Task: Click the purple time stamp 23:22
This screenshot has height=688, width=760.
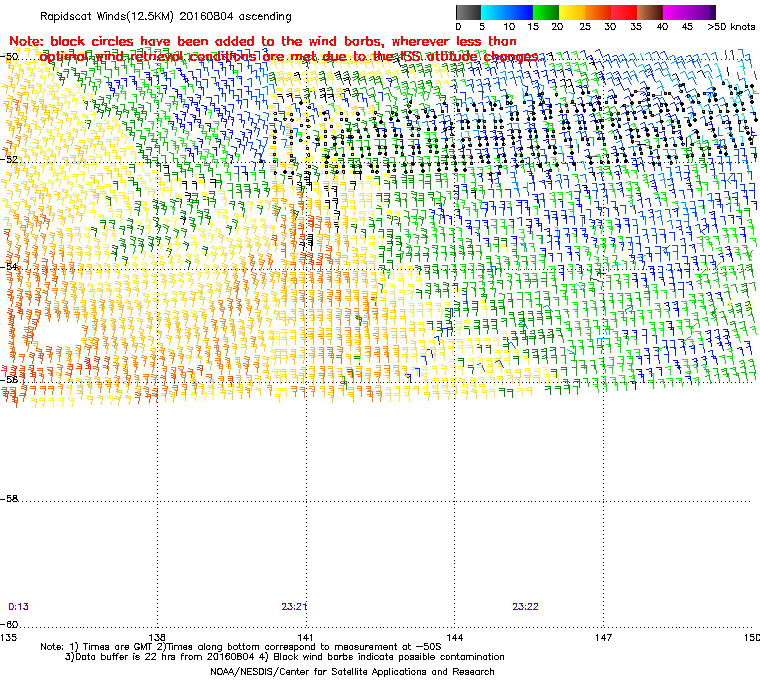Action: pos(525,607)
